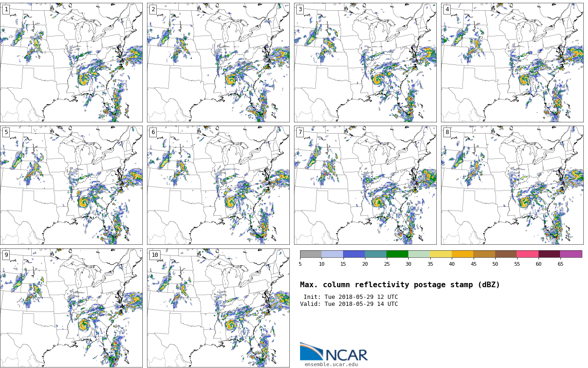Open the postage stamp map for member 2
This screenshot has height=368, width=588.
point(218,63)
